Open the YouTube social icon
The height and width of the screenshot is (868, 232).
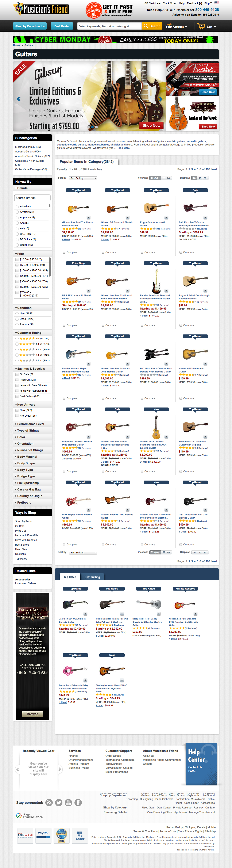[68, 803]
